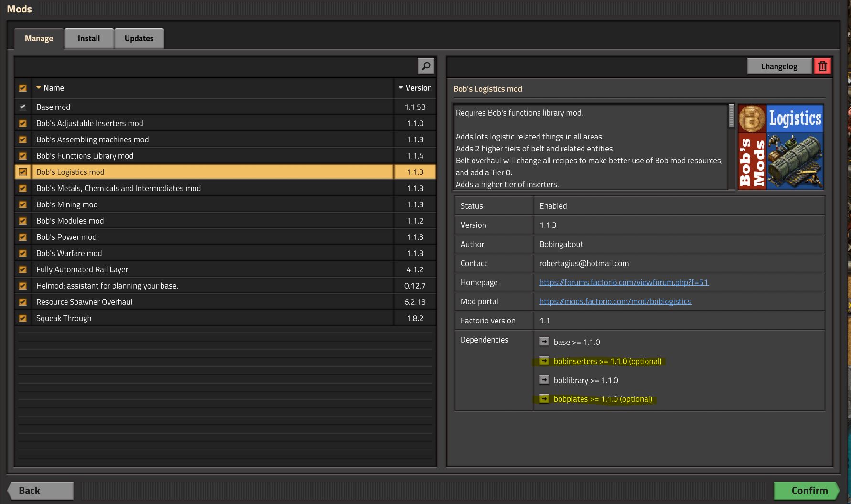The image size is (851, 504).
Task: Click arrow icon next to boblibrary dependency
Action: pyautogui.click(x=544, y=380)
